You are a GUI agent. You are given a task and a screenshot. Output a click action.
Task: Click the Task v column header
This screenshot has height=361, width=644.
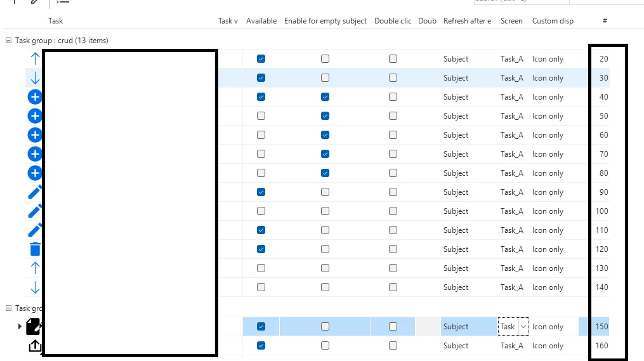(x=228, y=21)
